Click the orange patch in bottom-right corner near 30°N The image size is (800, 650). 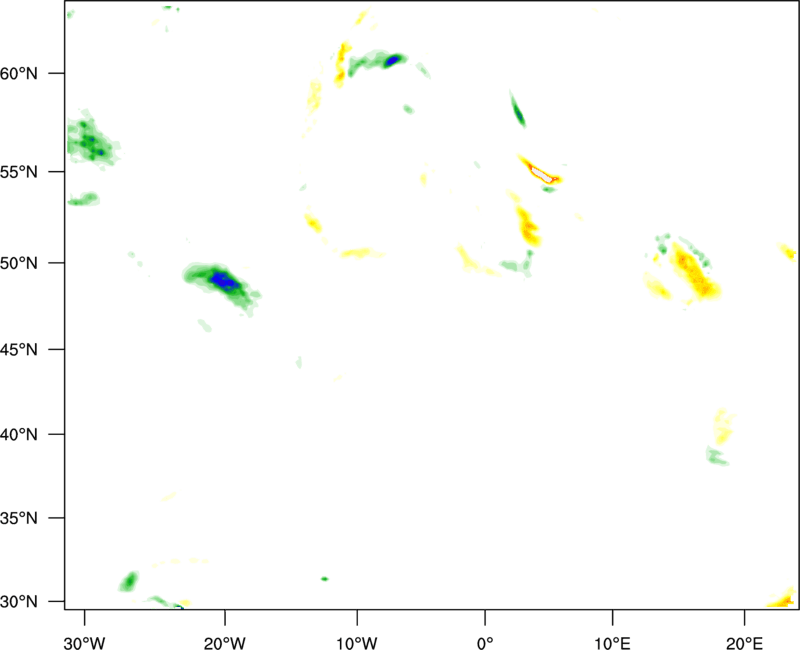[x=783, y=598]
